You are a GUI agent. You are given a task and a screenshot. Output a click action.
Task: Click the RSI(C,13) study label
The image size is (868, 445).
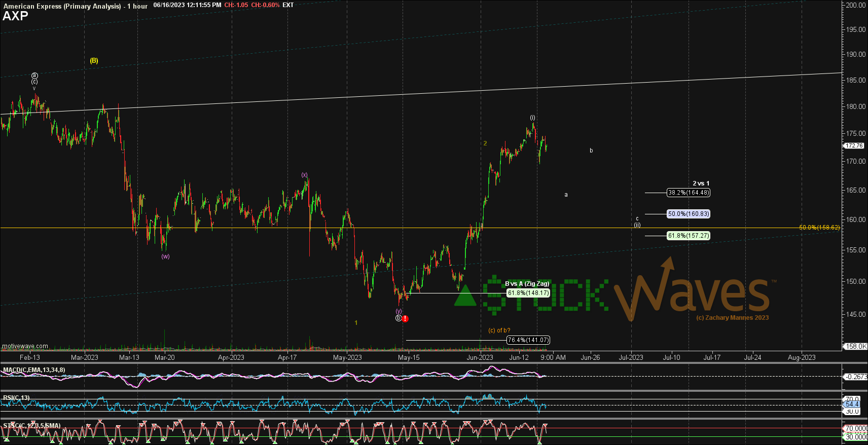(x=16, y=398)
